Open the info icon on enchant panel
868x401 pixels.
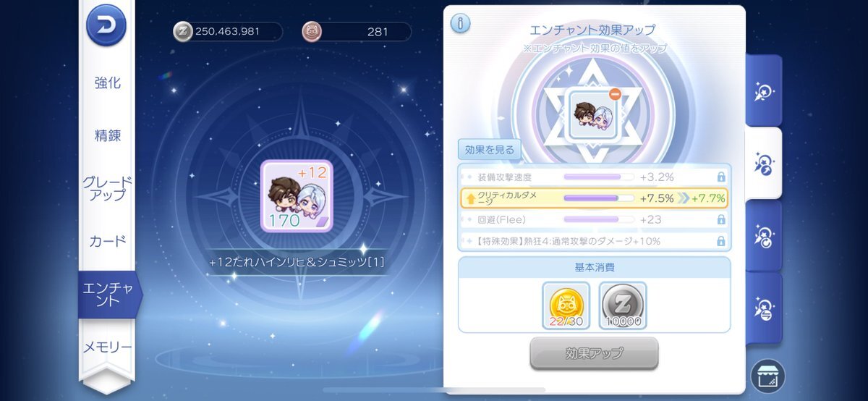coord(460,23)
